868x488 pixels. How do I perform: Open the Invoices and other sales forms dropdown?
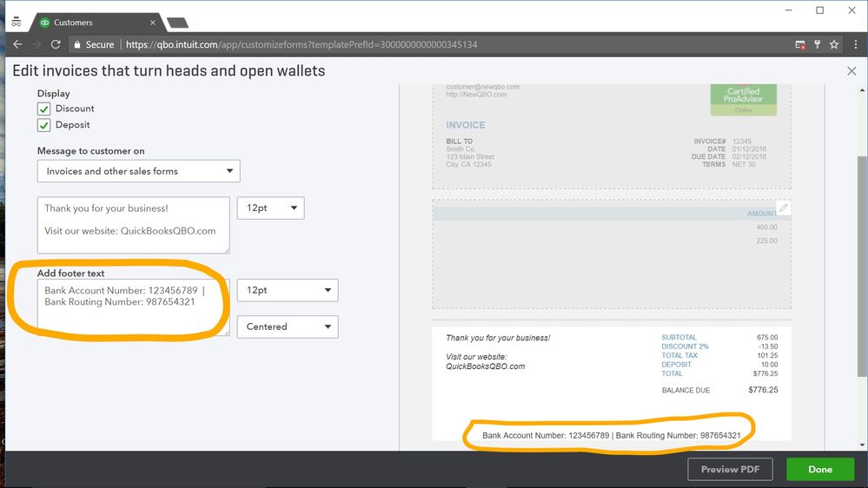pyautogui.click(x=138, y=171)
